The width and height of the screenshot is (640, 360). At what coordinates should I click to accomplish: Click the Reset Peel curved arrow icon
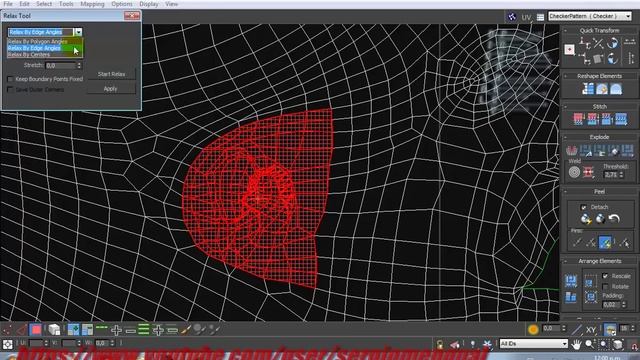[x=614, y=219]
